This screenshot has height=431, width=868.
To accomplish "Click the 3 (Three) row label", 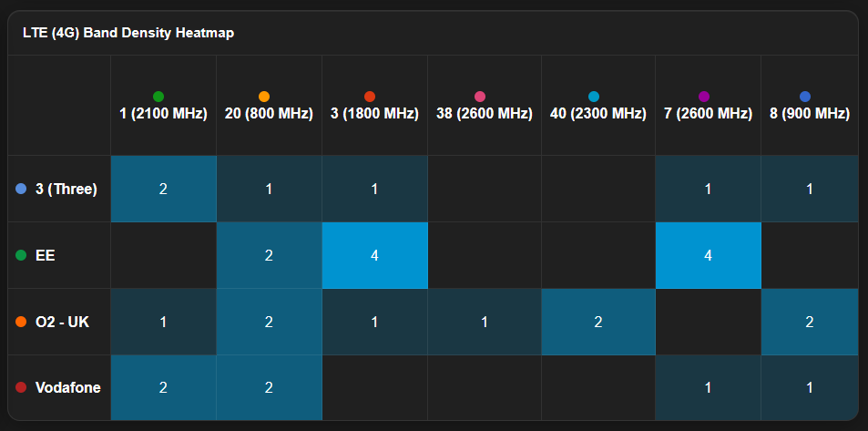I will point(66,189).
